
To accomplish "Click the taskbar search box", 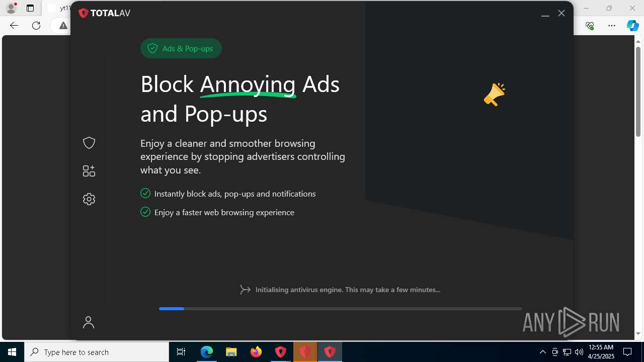I will point(97,352).
